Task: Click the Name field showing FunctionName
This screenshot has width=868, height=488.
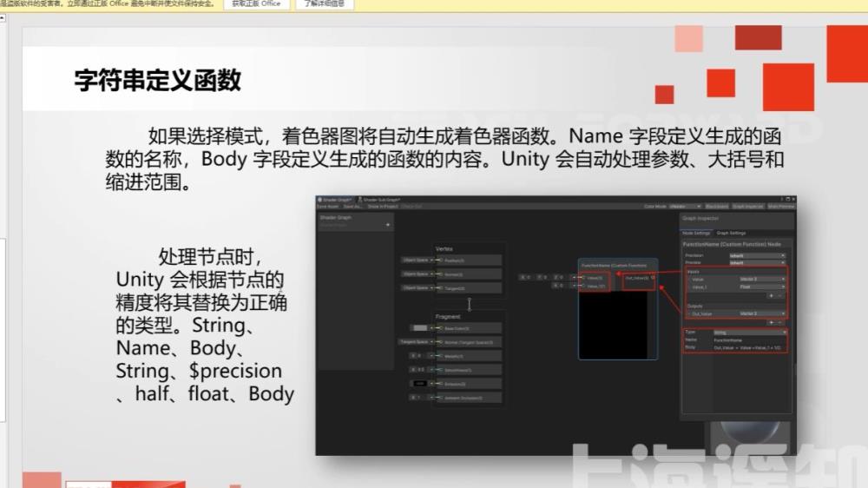Action: (x=750, y=340)
